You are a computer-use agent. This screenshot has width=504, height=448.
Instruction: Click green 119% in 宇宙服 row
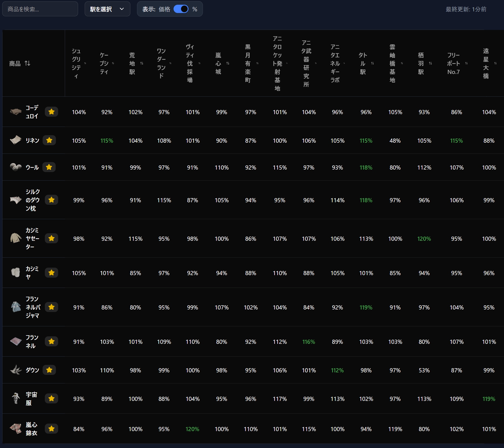click(489, 399)
